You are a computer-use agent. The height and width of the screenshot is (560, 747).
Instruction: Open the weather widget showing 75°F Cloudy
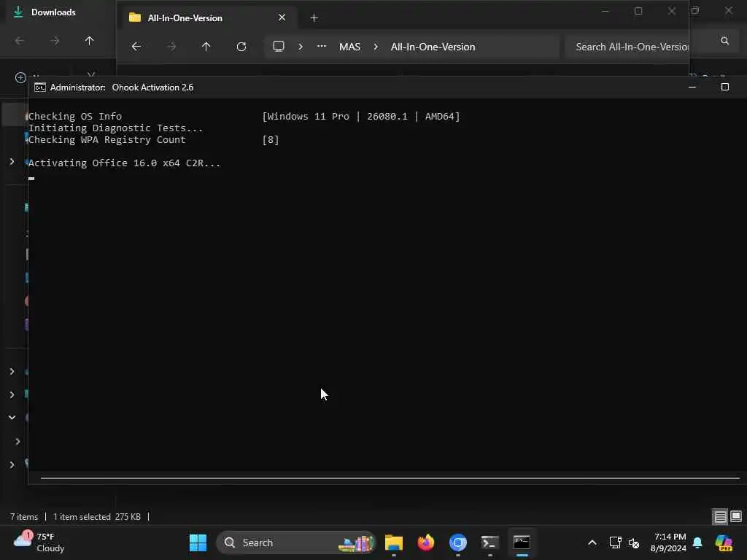pyautogui.click(x=39, y=542)
